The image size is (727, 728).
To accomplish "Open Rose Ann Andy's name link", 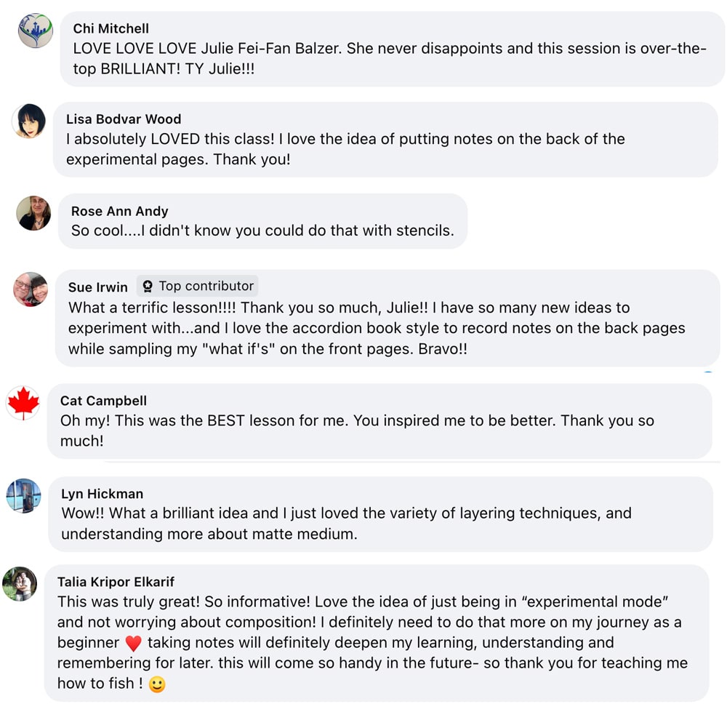I will tap(119, 211).
